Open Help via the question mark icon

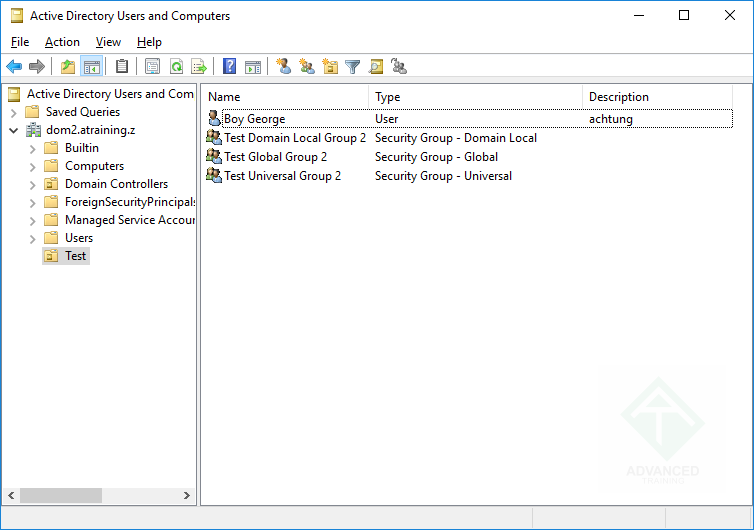point(230,67)
